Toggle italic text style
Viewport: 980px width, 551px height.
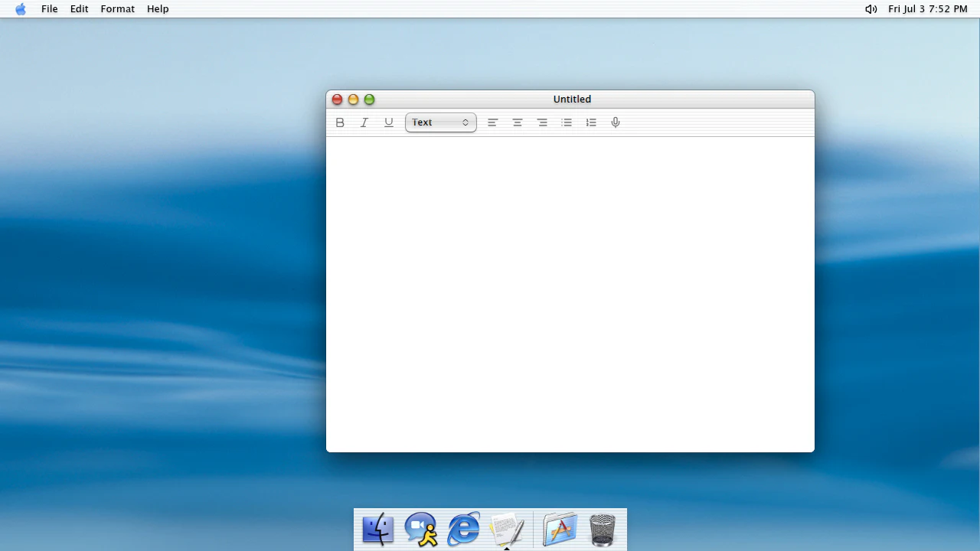(364, 122)
